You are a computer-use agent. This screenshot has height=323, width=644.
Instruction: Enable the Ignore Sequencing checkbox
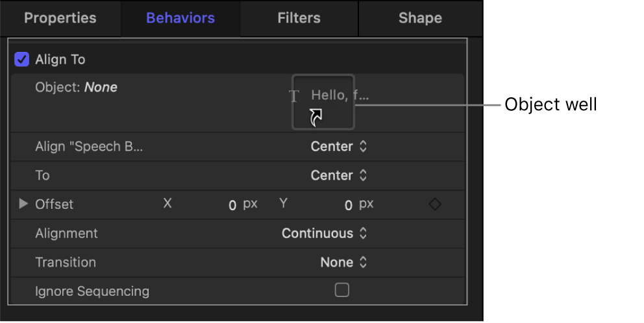(341, 291)
